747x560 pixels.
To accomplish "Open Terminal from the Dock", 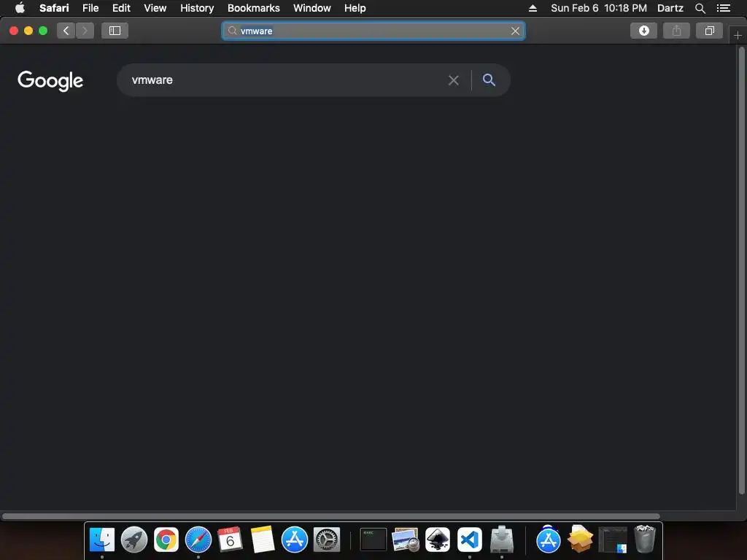I will pyautogui.click(x=373, y=540).
